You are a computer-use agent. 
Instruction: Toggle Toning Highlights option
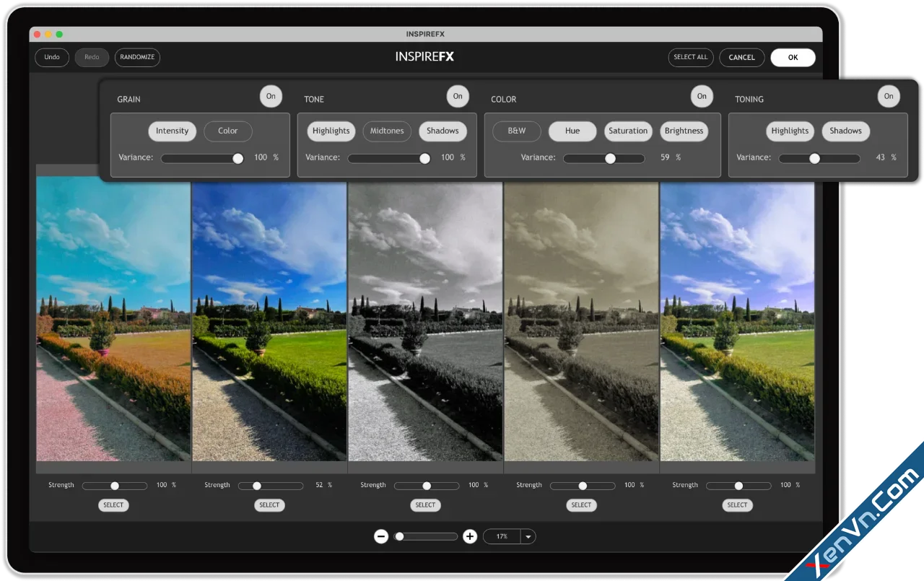(x=790, y=131)
